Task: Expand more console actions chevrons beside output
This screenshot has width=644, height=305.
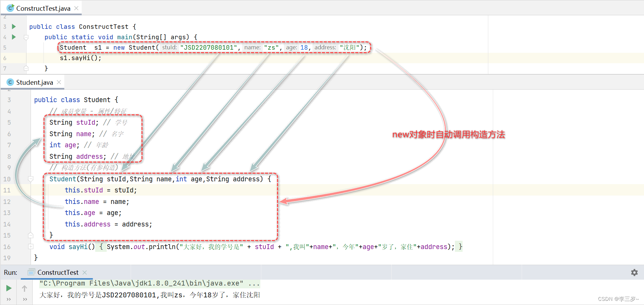Action: click(x=25, y=299)
